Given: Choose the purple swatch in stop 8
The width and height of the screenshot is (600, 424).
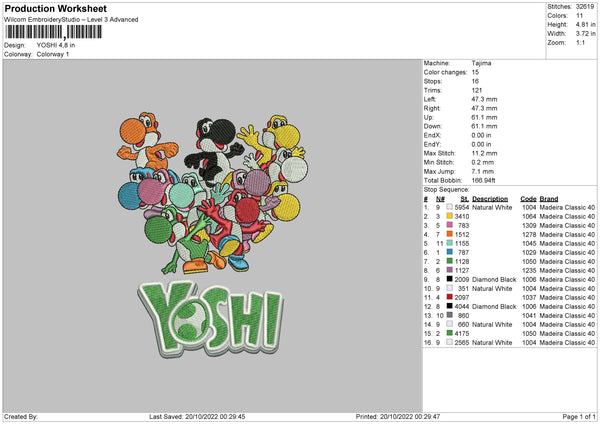Looking at the screenshot, I should [x=450, y=270].
